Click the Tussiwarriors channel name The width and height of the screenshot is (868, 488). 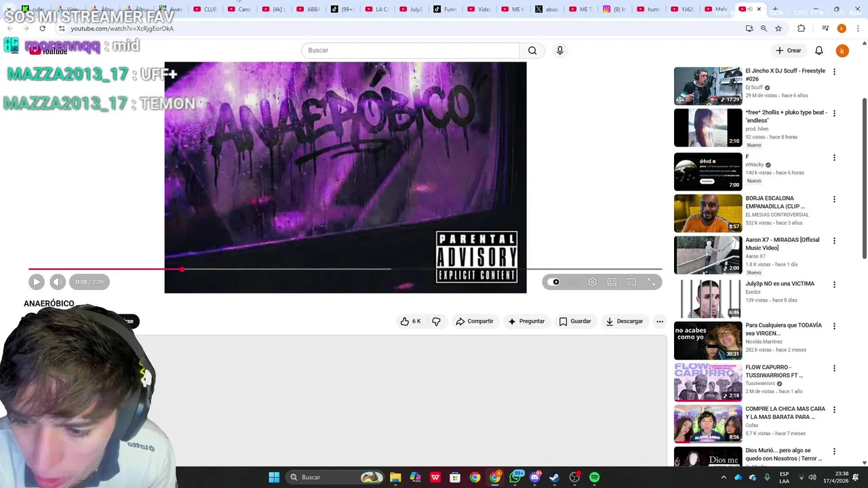760,384
